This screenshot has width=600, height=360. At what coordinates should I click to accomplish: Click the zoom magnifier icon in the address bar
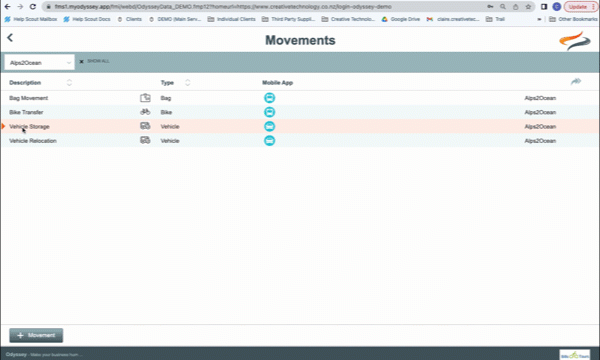pos(503,7)
